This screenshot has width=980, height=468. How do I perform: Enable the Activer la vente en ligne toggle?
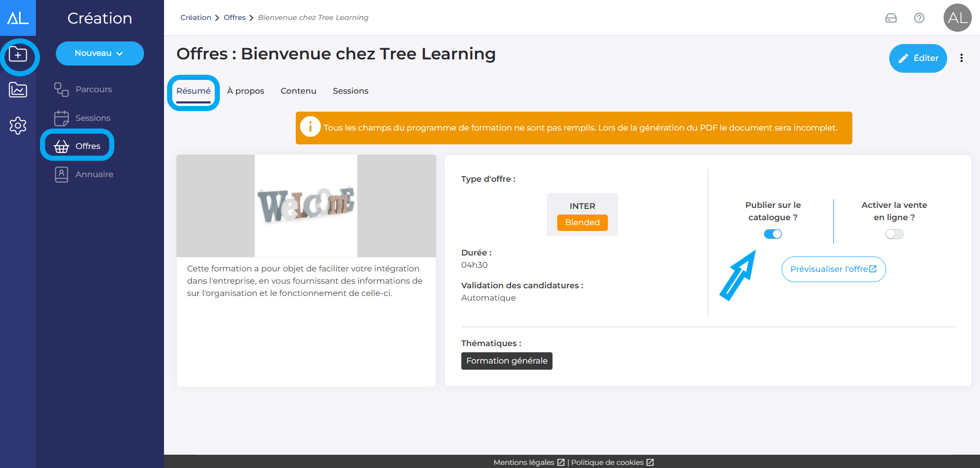pos(894,234)
